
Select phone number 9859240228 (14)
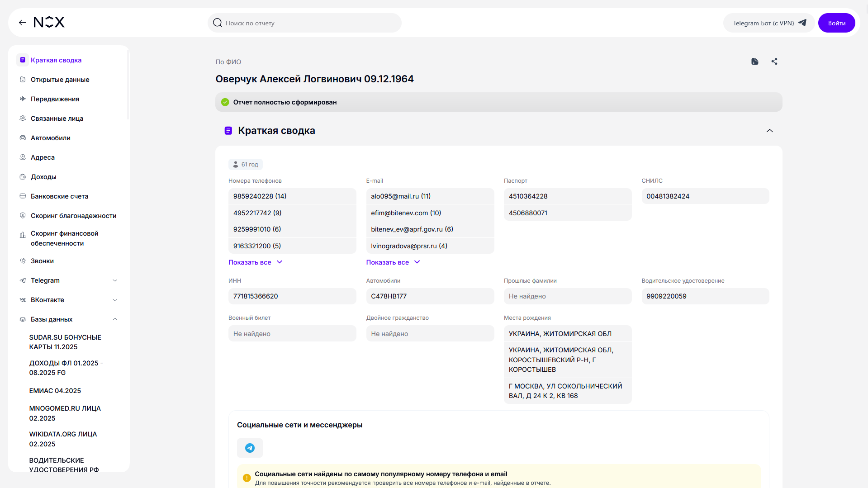292,196
